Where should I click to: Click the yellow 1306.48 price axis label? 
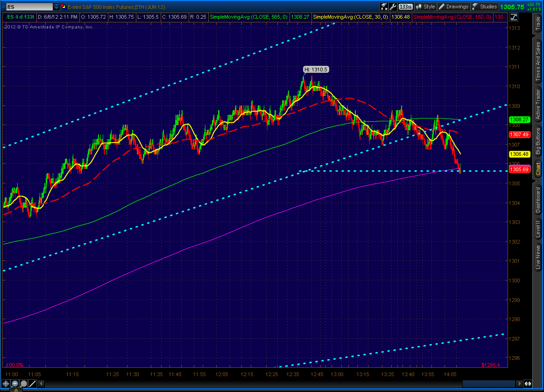(519, 154)
